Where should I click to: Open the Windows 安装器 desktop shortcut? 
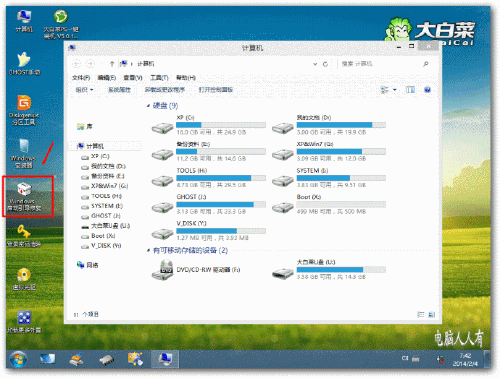coord(23,153)
